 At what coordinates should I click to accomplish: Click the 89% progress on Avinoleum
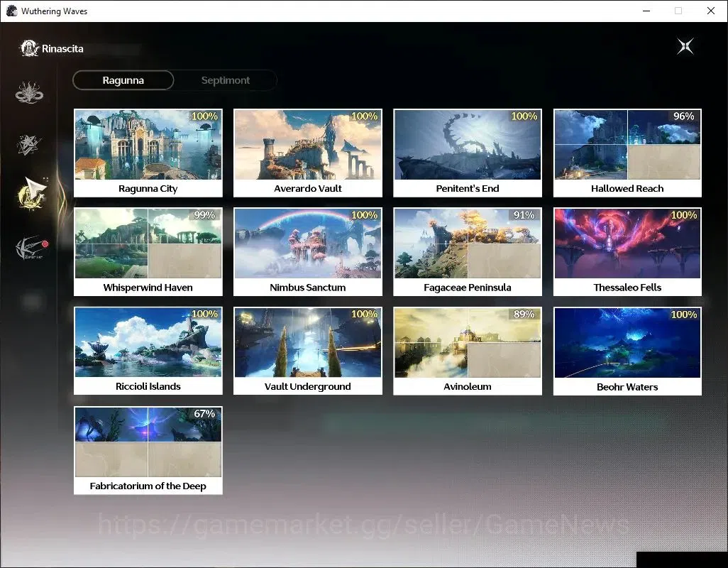click(x=524, y=314)
